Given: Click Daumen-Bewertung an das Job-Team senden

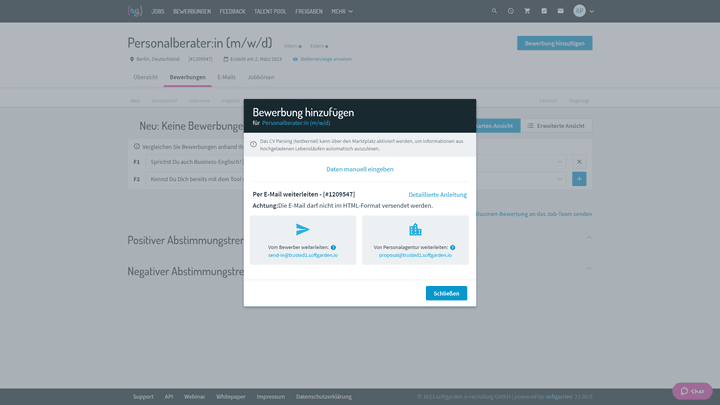Looking at the screenshot, I should 534,214.
